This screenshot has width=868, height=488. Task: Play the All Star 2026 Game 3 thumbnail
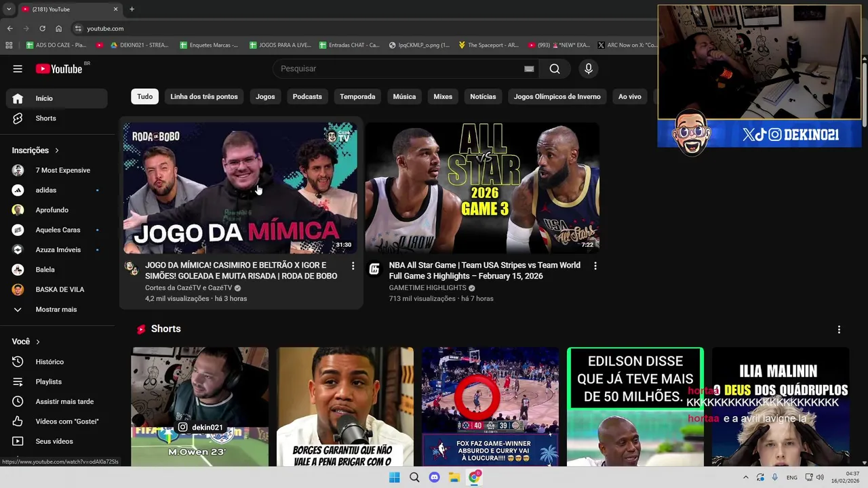[482, 188]
